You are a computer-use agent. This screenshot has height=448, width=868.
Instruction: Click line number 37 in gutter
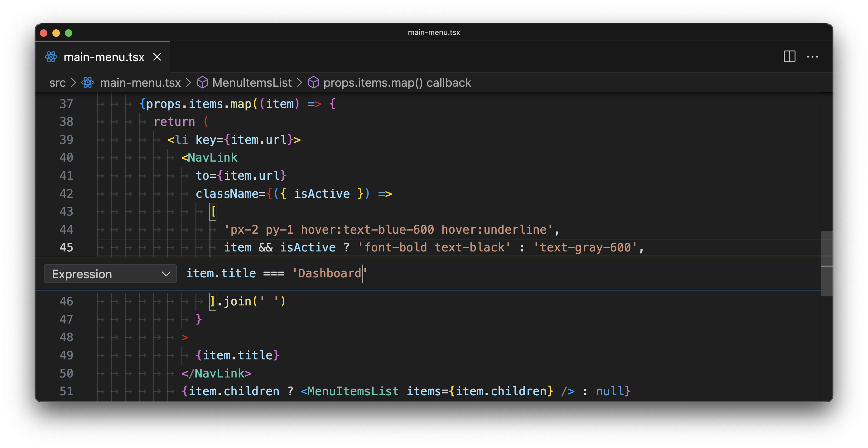pyautogui.click(x=66, y=104)
